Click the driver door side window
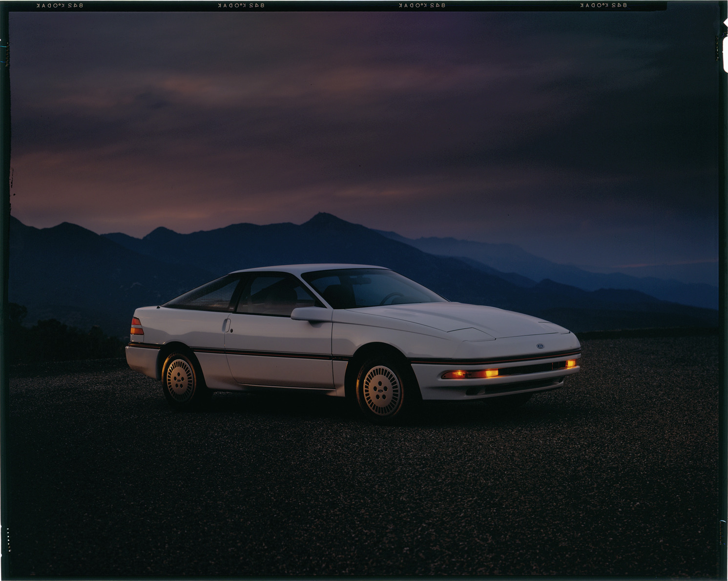The width and height of the screenshot is (728, 581). (273, 295)
